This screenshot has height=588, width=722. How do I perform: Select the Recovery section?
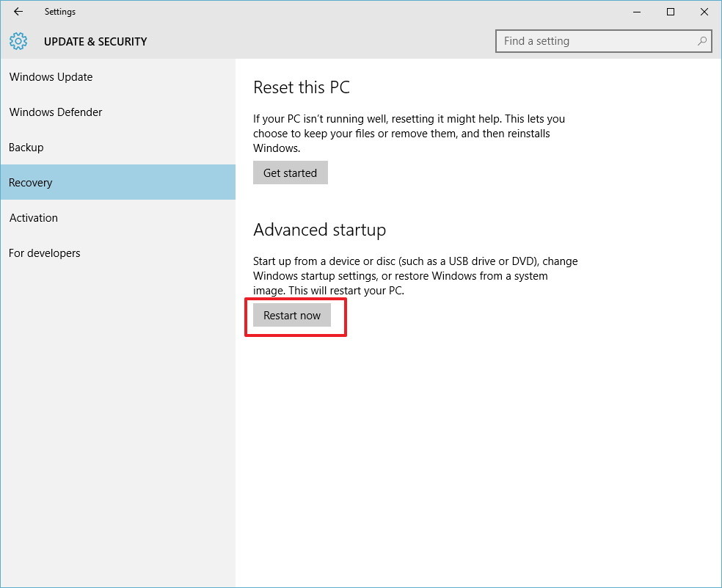pos(30,182)
